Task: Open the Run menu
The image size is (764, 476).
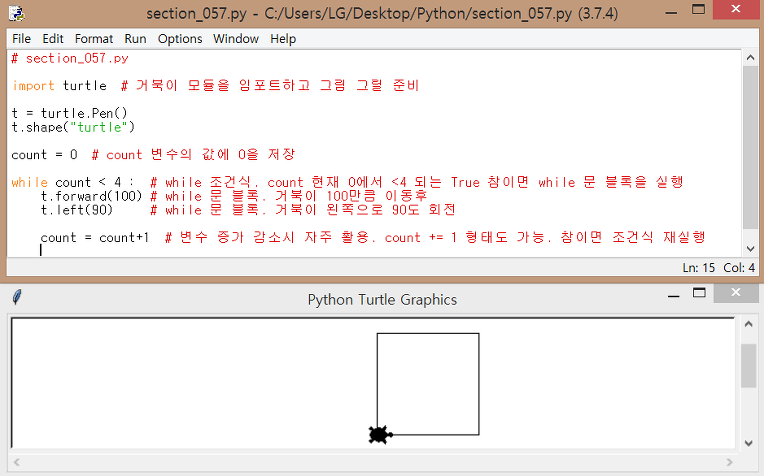Action: click(135, 38)
